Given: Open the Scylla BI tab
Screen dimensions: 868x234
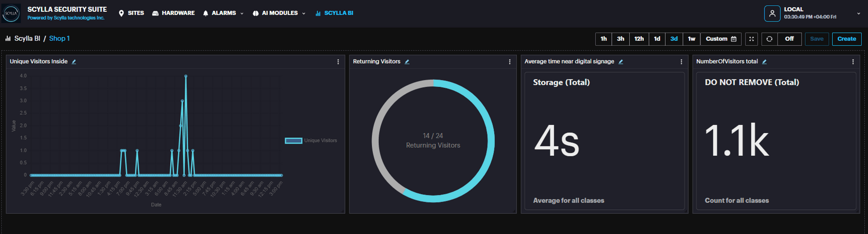Looking at the screenshot, I should tap(335, 13).
